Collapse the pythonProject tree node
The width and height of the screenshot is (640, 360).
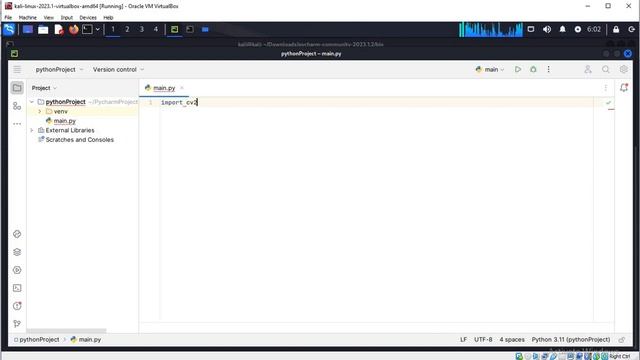point(32,102)
